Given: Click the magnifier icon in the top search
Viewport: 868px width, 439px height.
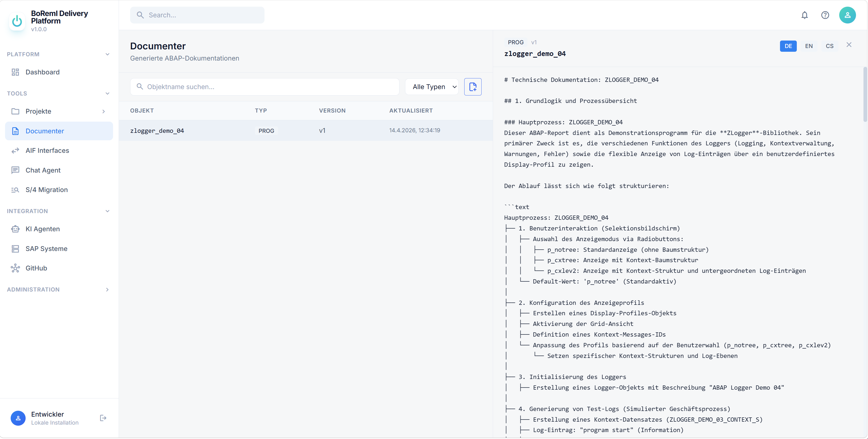Looking at the screenshot, I should tap(140, 15).
